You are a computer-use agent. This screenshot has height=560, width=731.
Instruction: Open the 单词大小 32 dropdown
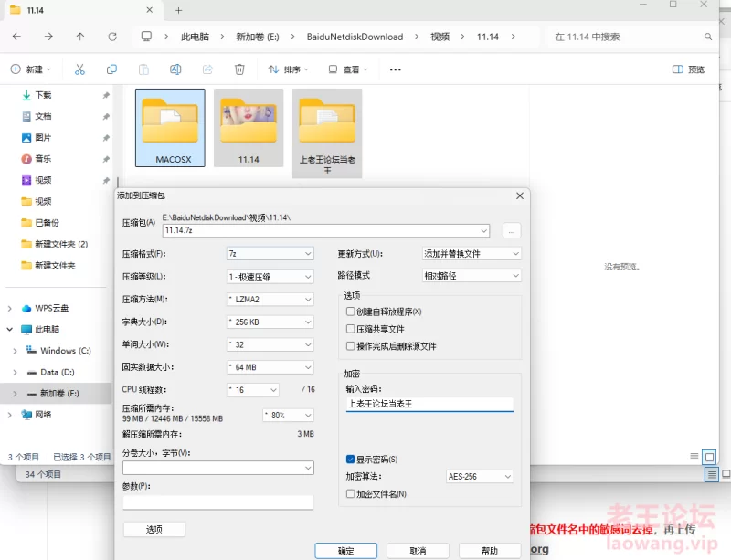tap(270, 344)
